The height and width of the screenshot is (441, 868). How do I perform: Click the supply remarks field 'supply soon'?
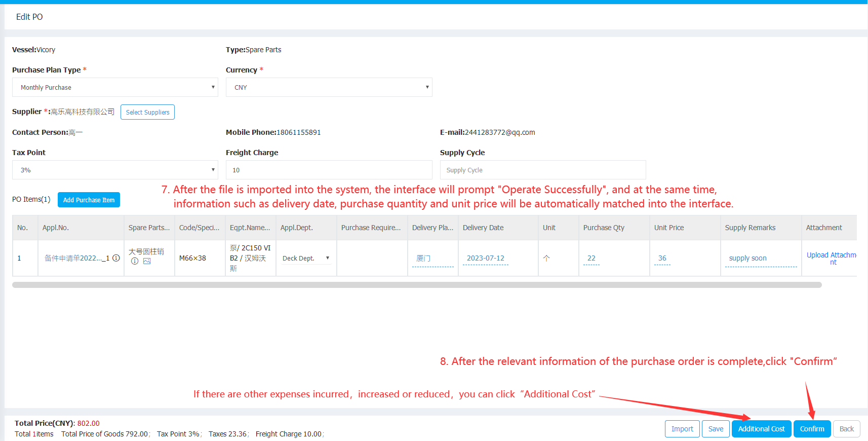[x=761, y=258]
